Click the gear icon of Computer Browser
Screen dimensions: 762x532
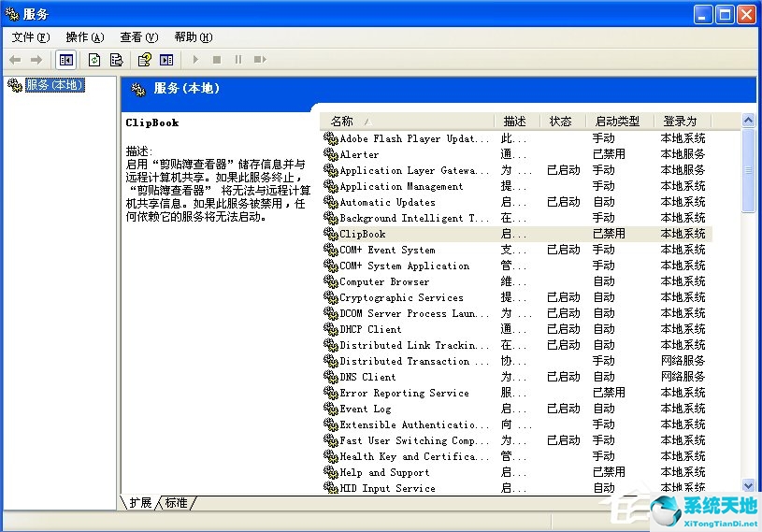[x=330, y=281]
